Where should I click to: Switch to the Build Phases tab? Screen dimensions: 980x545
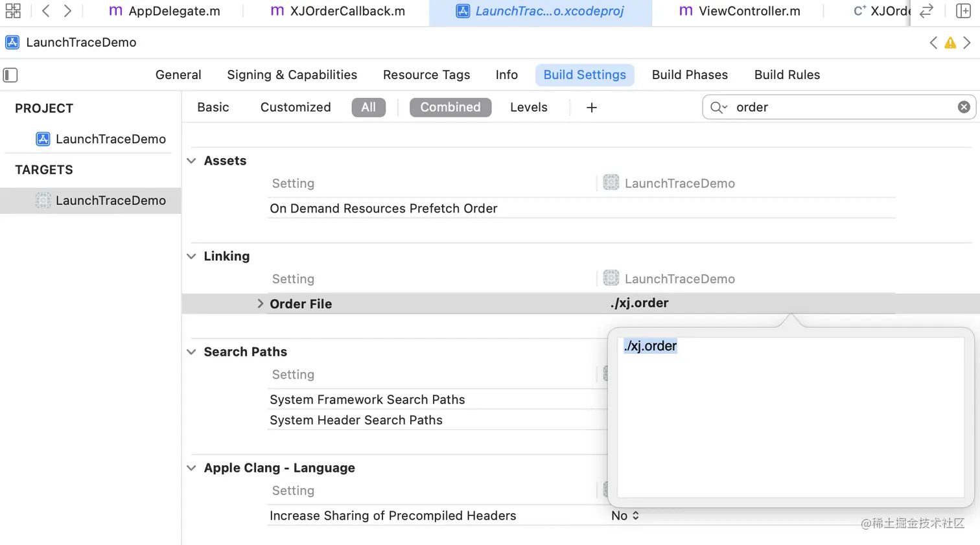[x=690, y=75]
